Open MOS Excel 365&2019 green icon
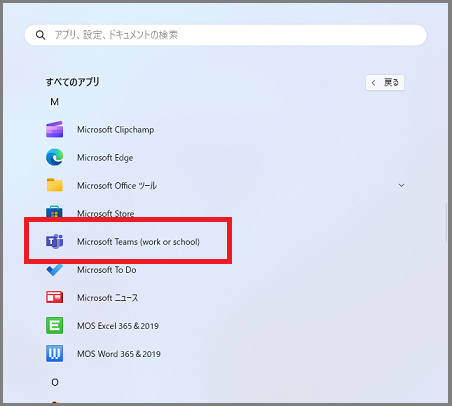This screenshot has width=452, height=406. [x=54, y=325]
